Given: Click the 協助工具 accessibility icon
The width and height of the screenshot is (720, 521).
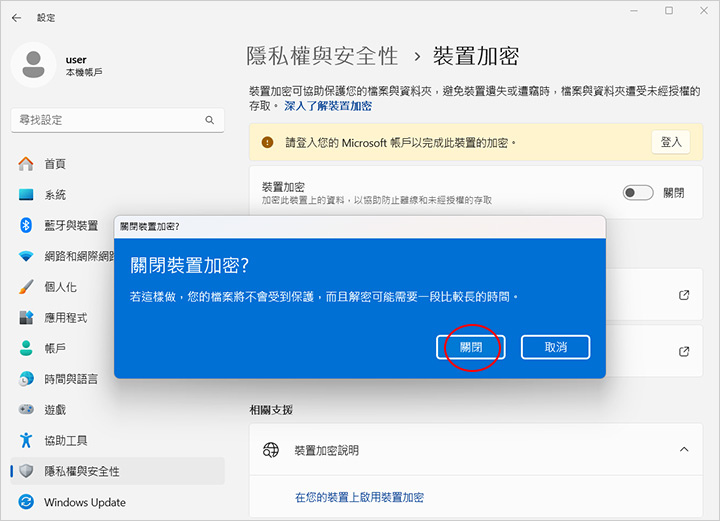Looking at the screenshot, I should (x=26, y=440).
